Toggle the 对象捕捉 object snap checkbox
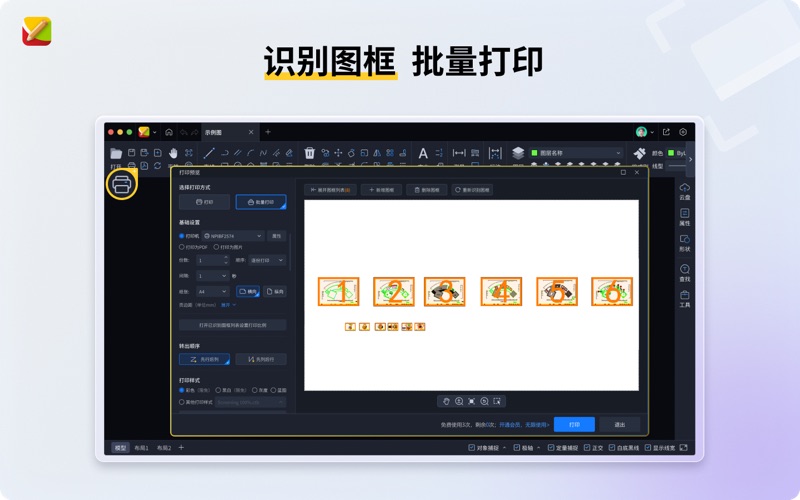The height and width of the screenshot is (500, 800). click(x=471, y=447)
